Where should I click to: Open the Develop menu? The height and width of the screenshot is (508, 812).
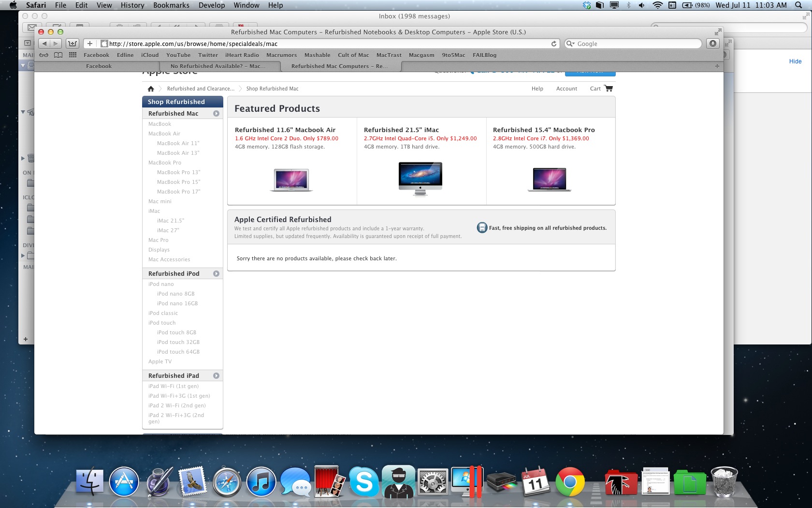pos(212,5)
